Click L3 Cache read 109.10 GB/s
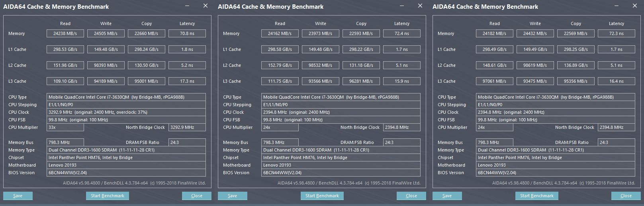Image resolution: width=644 pixels, height=206 pixels. coord(65,81)
